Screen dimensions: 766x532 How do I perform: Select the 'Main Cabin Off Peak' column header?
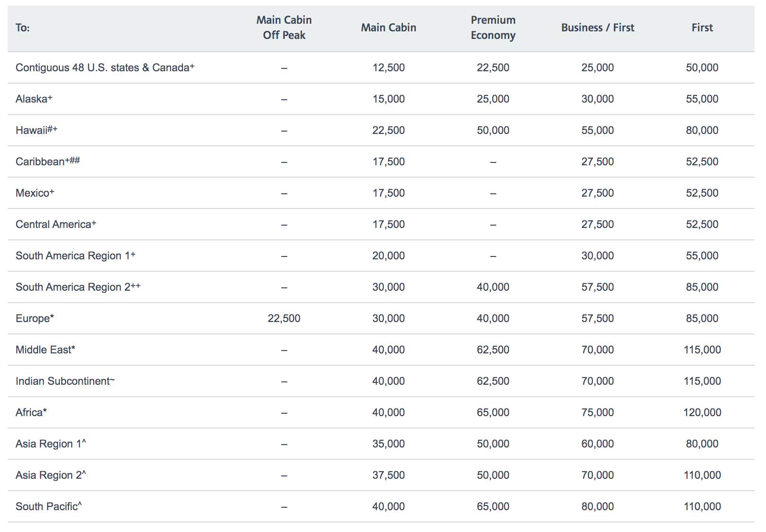284,27
